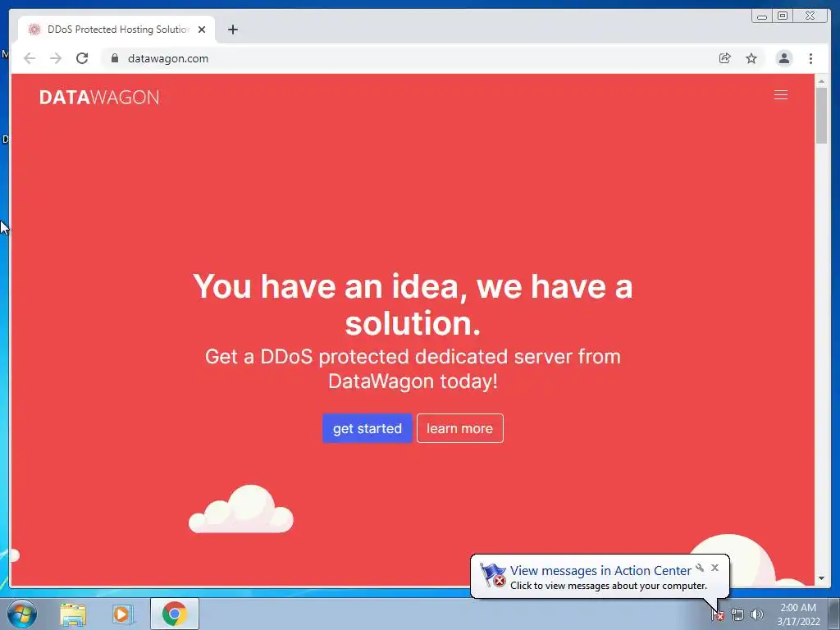Share this page icon in address bar
Image resolution: width=840 pixels, height=630 pixels.
(725, 58)
